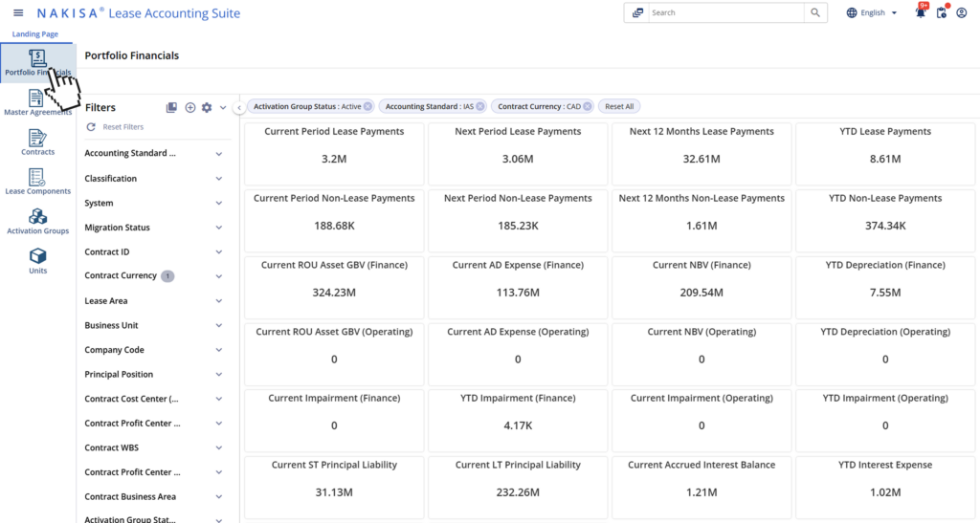The image size is (980, 523).
Task: Collapse the filters panel arrow
Action: (238, 107)
